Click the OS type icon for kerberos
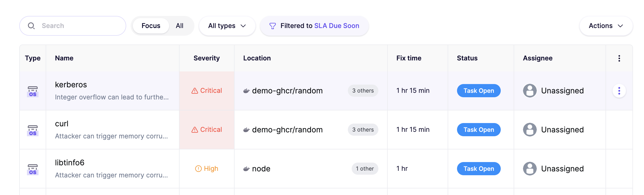This screenshot has width=644, height=195. pos(33,91)
